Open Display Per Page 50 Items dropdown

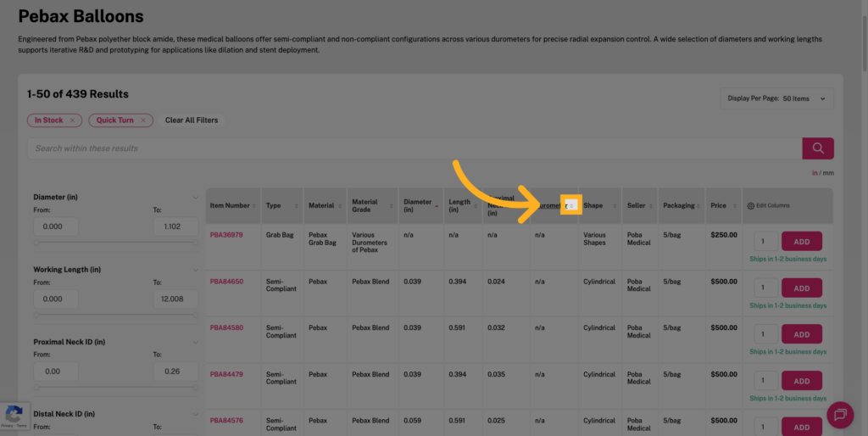click(776, 98)
